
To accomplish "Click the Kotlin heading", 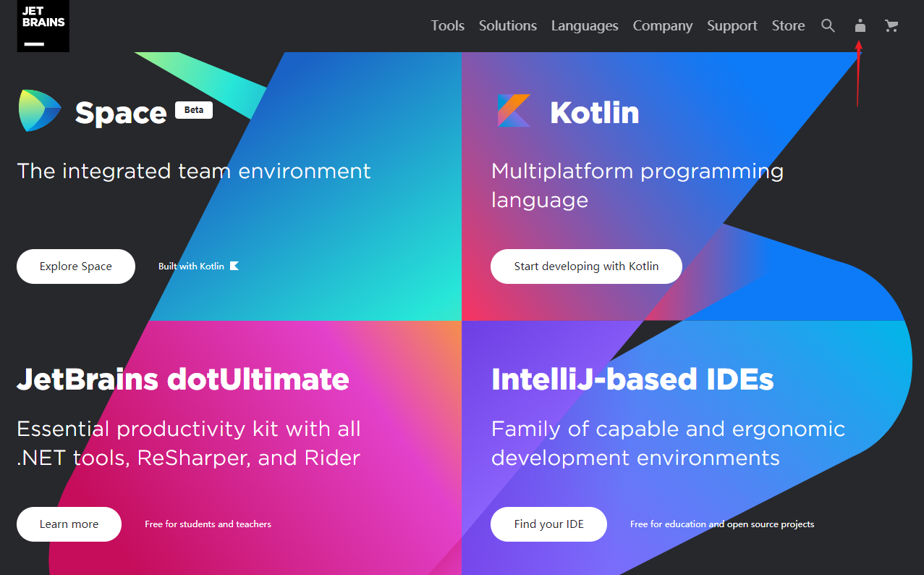I will 595,112.
